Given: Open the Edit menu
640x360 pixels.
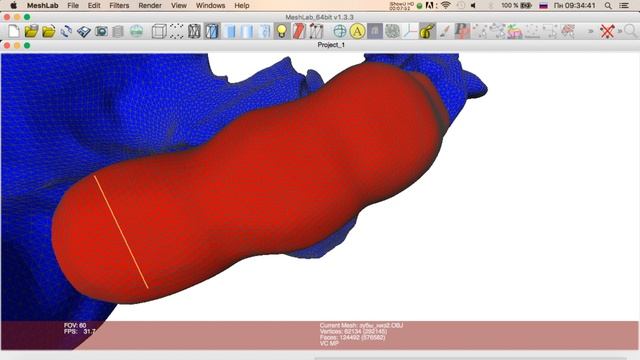Looking at the screenshot, I should (94, 5).
